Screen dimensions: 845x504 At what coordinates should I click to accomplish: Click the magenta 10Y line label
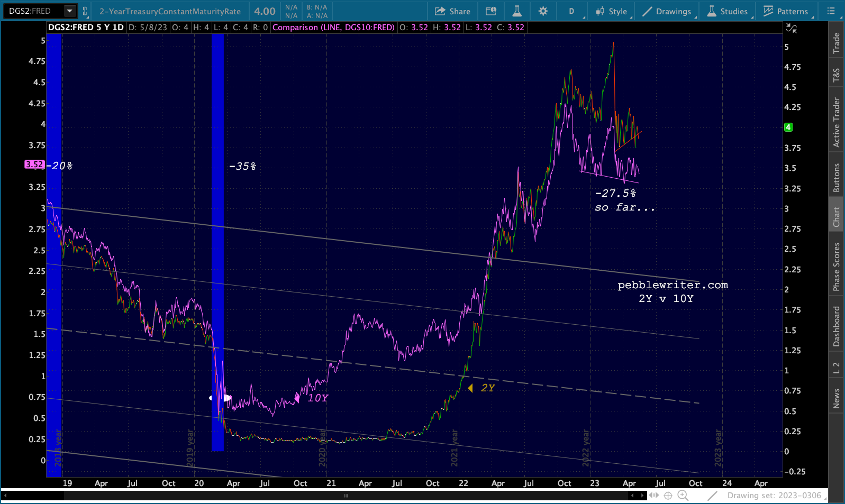(318, 398)
